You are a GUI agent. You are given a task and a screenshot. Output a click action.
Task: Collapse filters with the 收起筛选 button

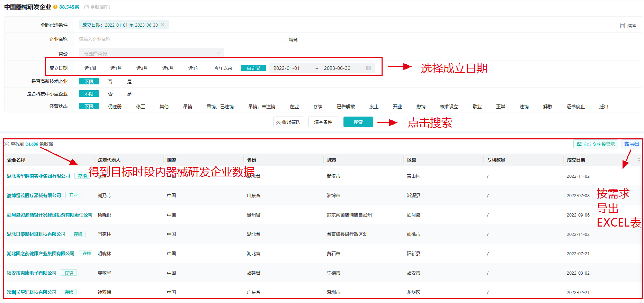click(288, 122)
